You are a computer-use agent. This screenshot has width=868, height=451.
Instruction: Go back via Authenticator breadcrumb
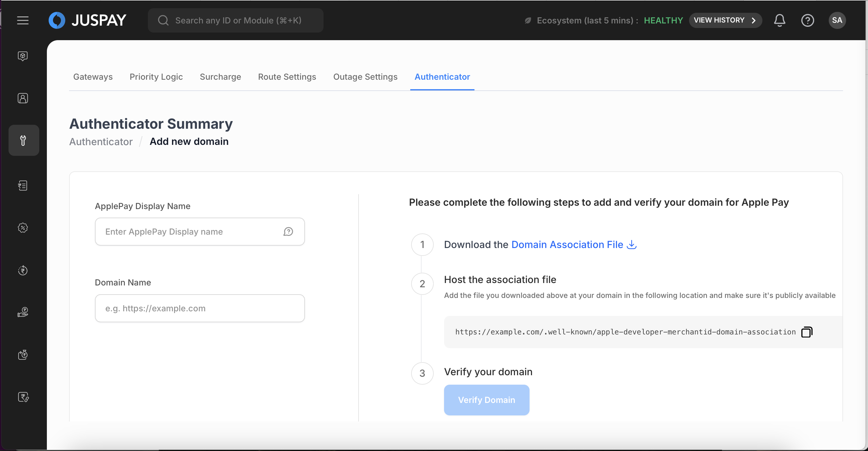[101, 142]
